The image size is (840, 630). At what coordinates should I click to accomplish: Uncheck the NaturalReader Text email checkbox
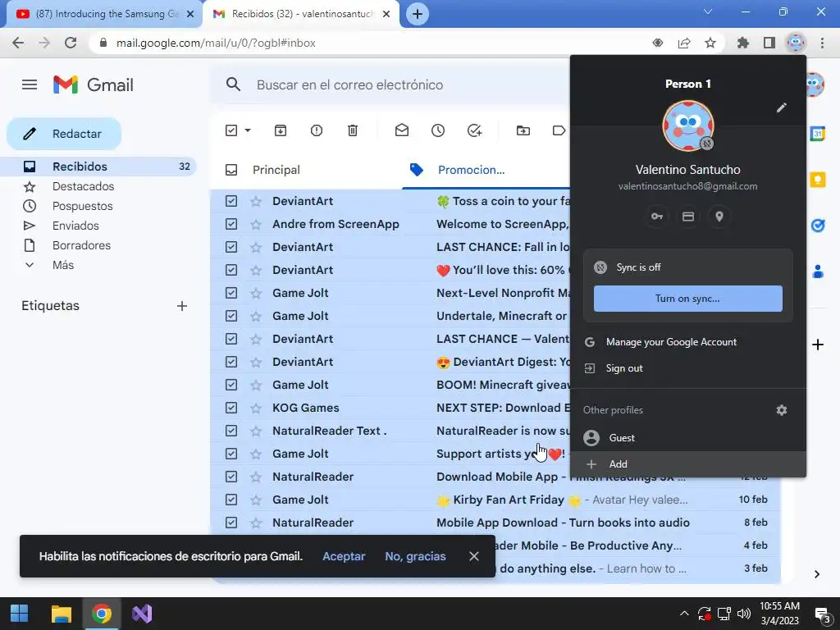(231, 431)
